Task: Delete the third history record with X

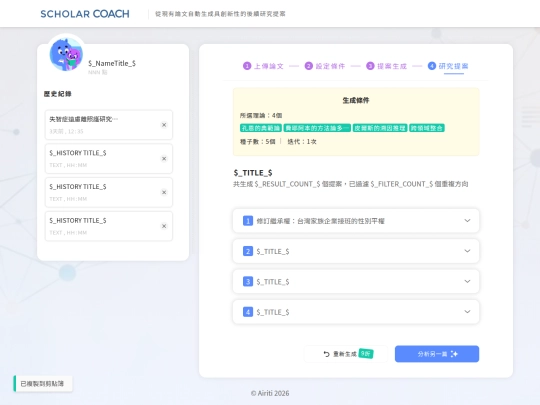Action: (x=164, y=193)
